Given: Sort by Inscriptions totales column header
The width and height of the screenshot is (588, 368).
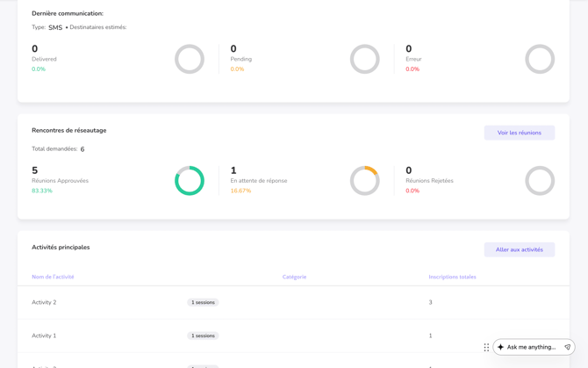Looking at the screenshot, I should click(x=452, y=277).
